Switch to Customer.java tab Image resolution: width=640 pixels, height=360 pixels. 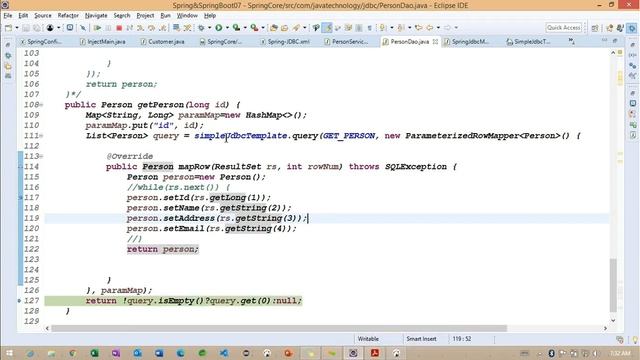click(x=162, y=42)
